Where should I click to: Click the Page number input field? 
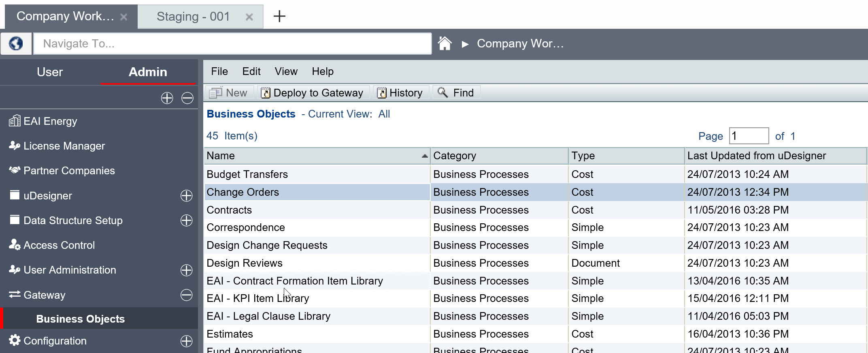tap(748, 136)
